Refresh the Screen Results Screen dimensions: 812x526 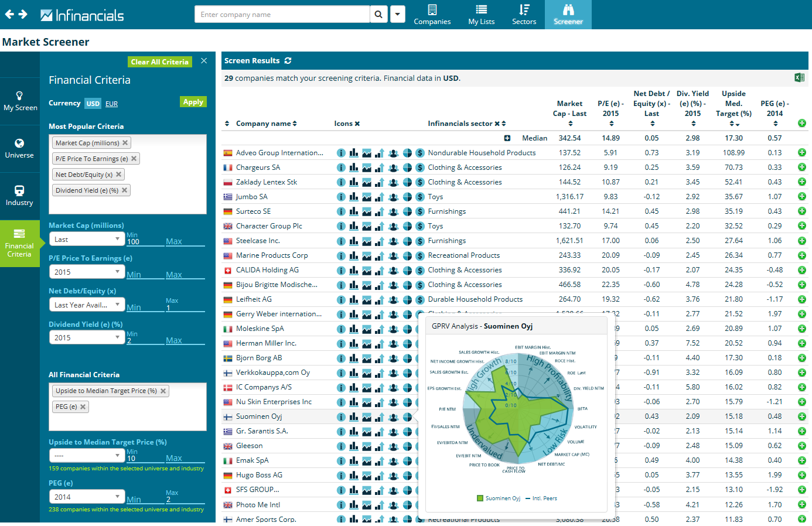click(x=288, y=61)
